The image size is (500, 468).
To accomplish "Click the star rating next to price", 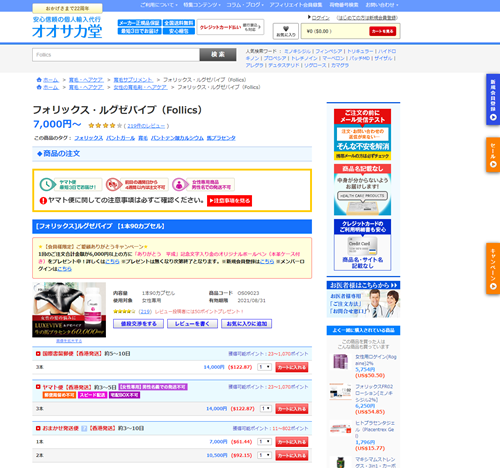I will pyautogui.click(x=105, y=126).
